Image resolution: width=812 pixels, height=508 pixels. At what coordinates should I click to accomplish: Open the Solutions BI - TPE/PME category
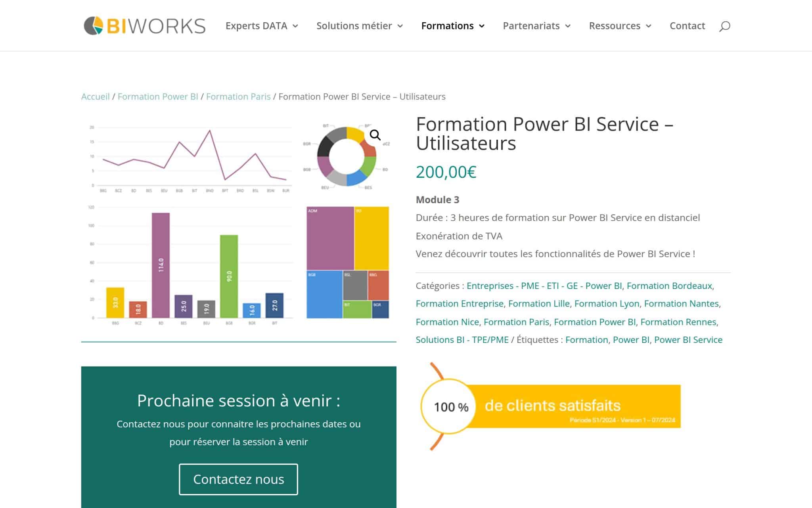[x=462, y=340]
